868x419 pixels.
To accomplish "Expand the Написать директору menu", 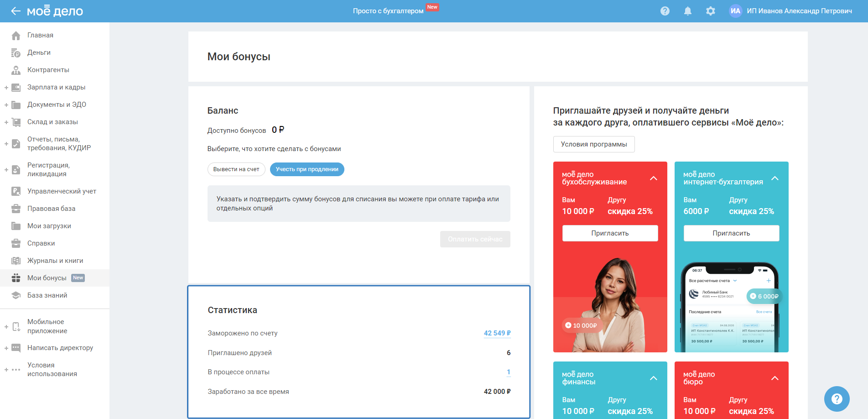I will point(6,348).
